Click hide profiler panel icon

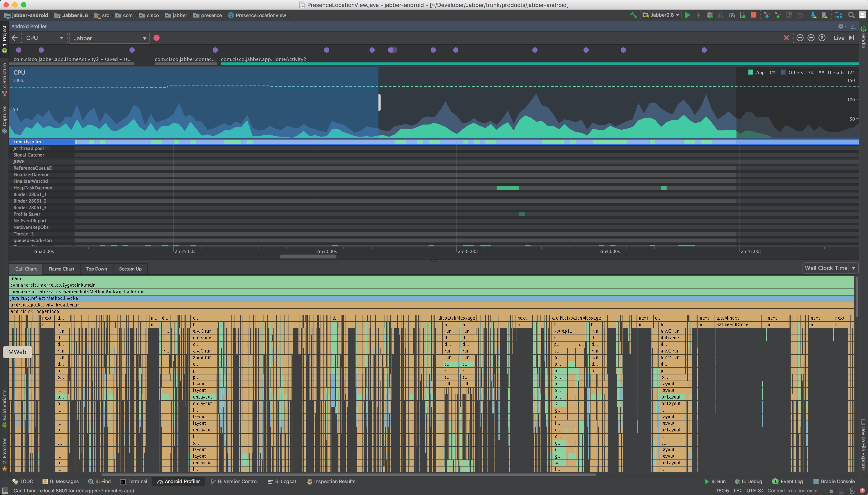pos(853,26)
